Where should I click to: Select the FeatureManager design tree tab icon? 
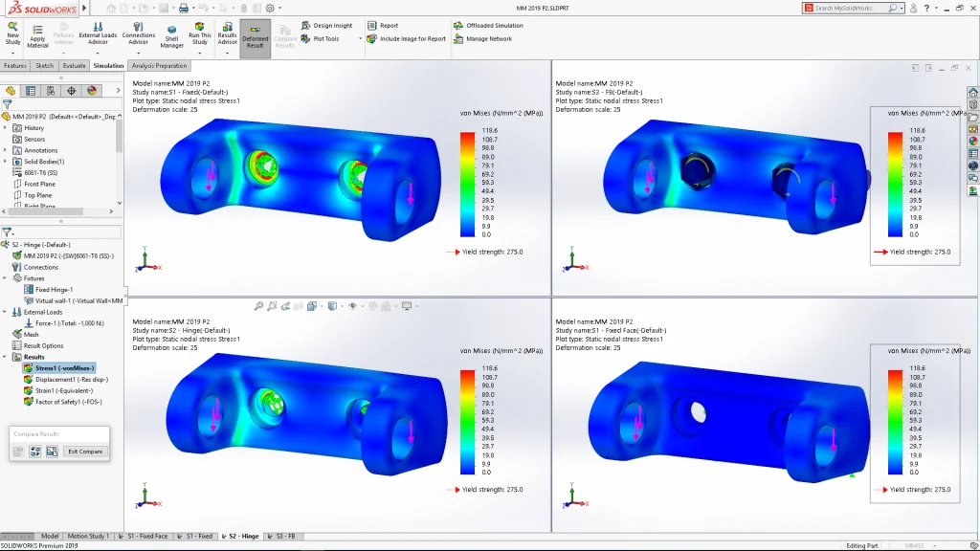point(11,91)
